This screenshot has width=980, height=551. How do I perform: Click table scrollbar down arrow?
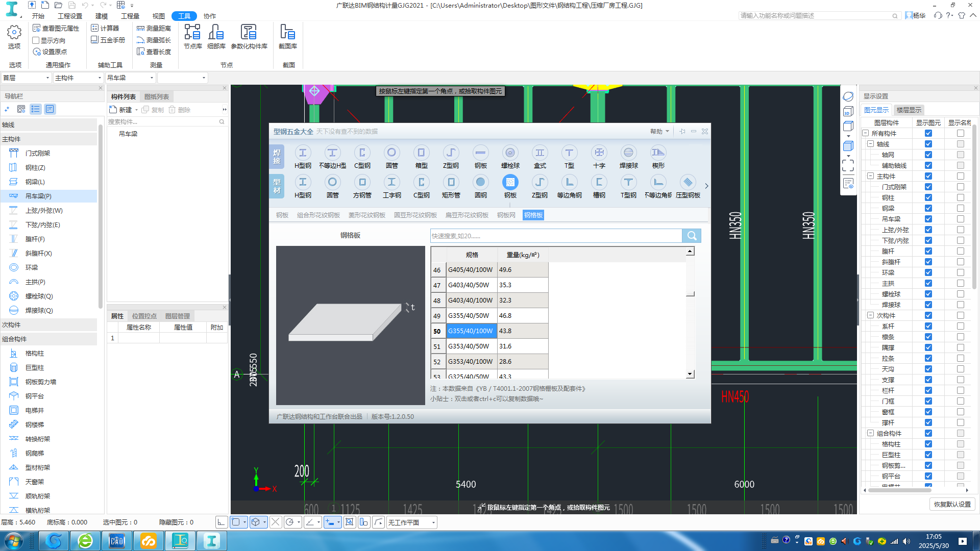click(x=690, y=374)
